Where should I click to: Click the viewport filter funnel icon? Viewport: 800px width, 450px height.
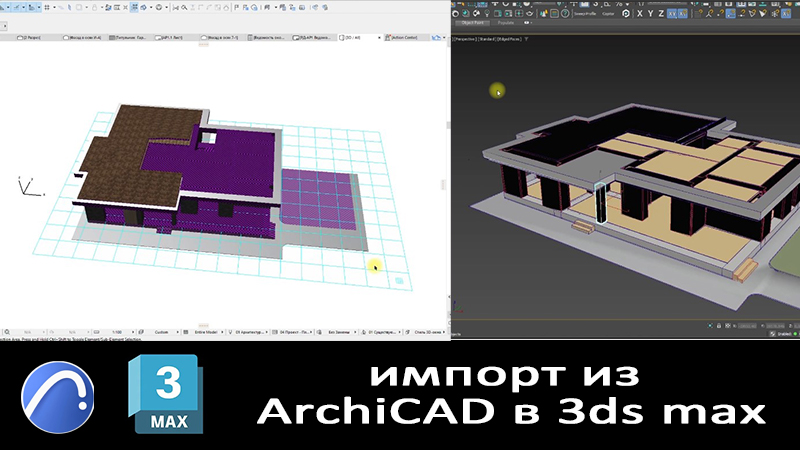click(x=526, y=39)
